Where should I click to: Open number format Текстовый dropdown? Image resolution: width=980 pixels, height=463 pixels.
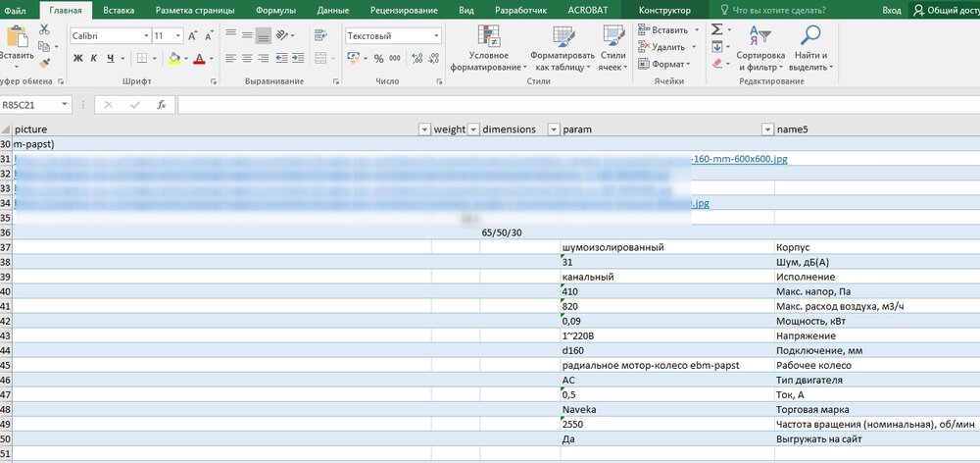[x=436, y=36]
